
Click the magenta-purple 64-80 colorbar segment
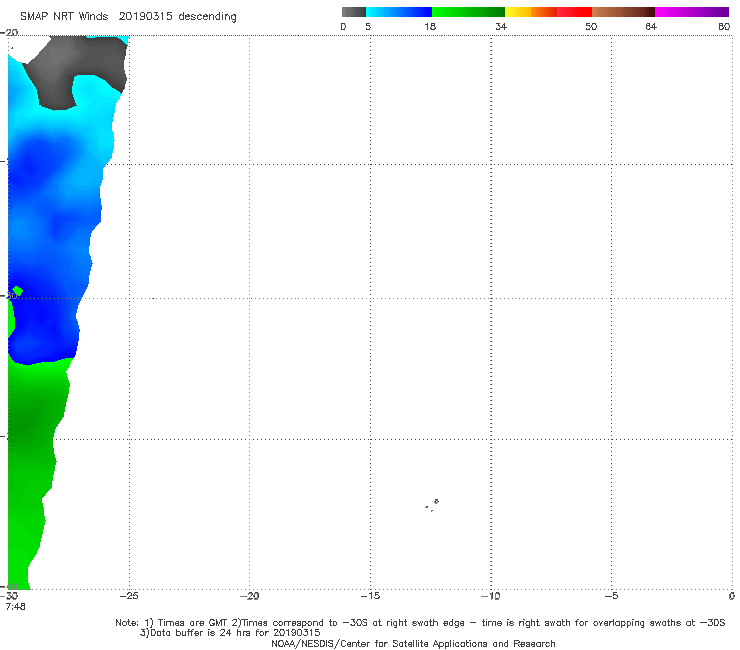[x=692, y=12]
